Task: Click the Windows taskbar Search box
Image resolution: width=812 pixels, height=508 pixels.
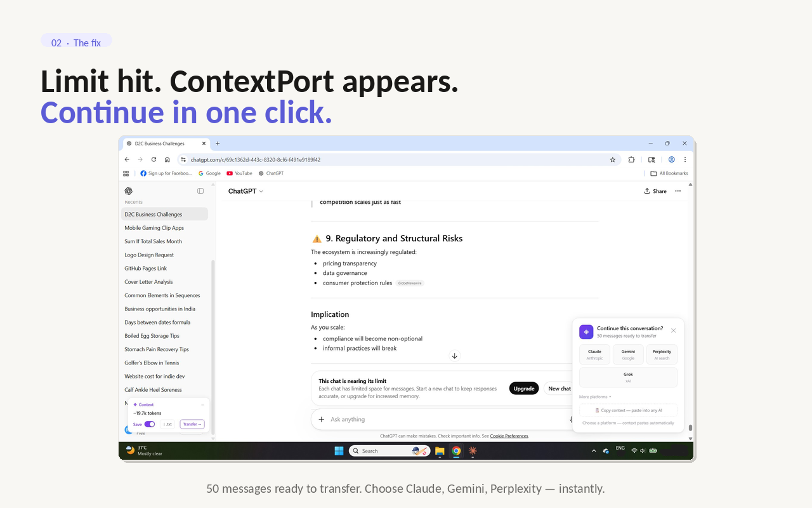Action: [390, 451]
